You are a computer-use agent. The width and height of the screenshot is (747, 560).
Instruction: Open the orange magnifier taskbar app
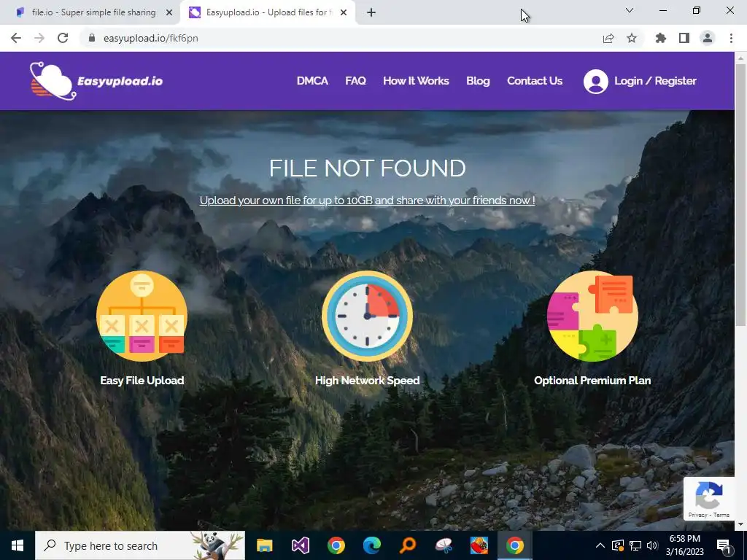pos(407,545)
